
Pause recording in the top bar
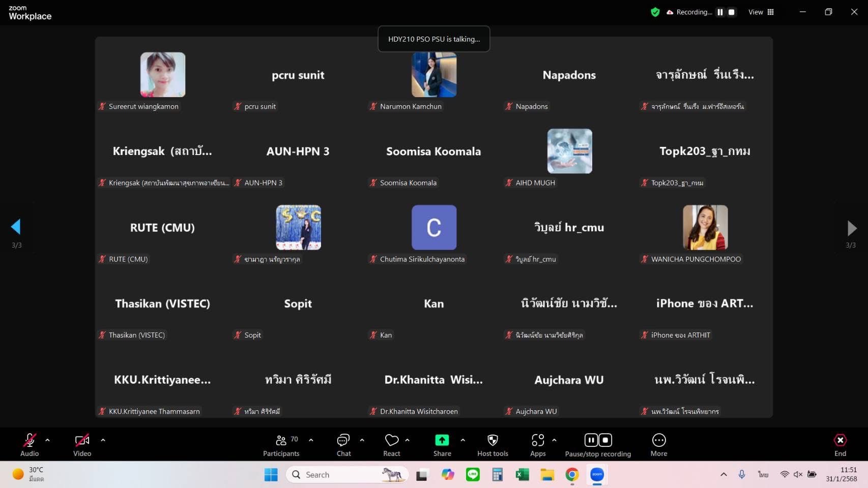tap(720, 12)
